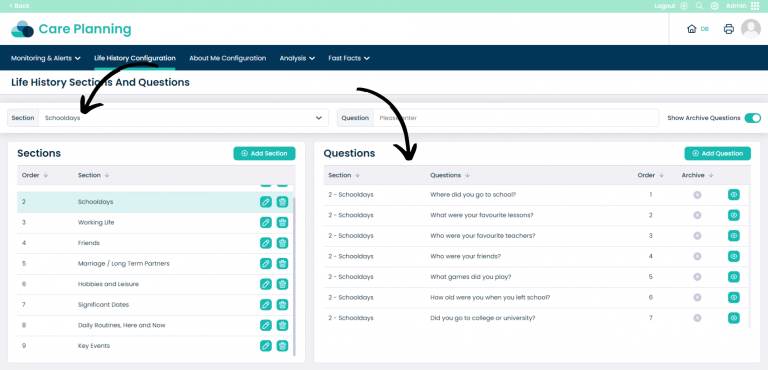This screenshot has height=370, width=768.
Task: Sort Questions table by Archive column
Action: pyautogui.click(x=697, y=175)
